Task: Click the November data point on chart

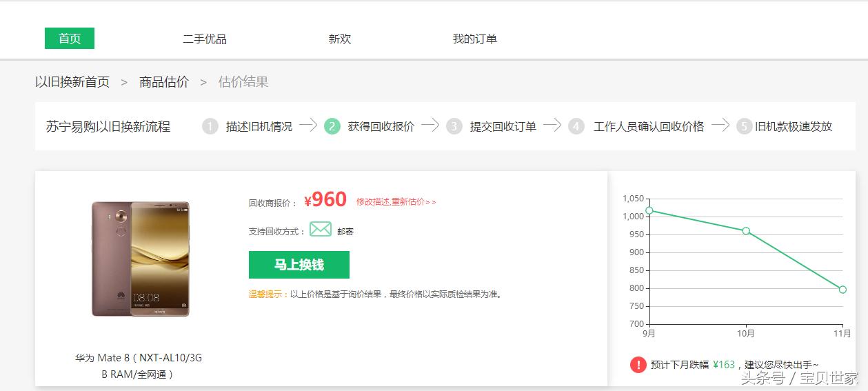Action: 842,290
